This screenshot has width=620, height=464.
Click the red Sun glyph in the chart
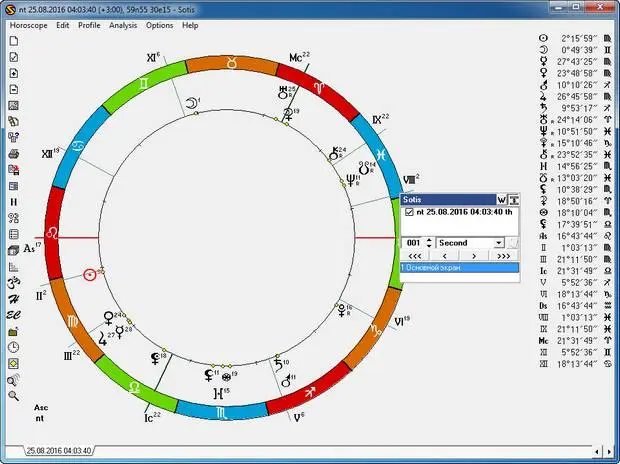tap(90, 275)
